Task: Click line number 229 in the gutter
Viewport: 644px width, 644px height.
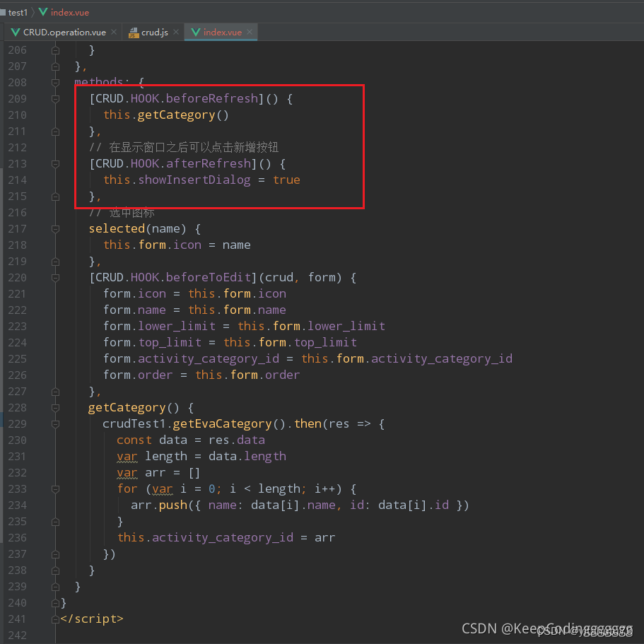Action: (x=17, y=424)
